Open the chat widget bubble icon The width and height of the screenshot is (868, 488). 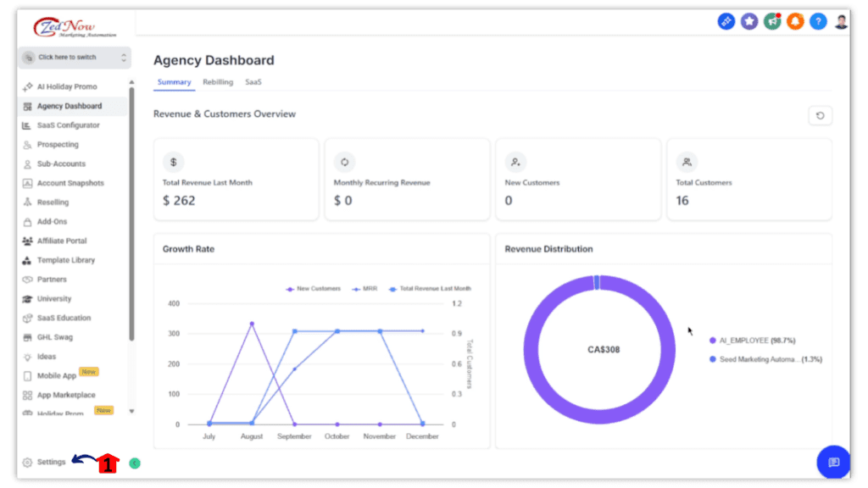click(x=832, y=462)
